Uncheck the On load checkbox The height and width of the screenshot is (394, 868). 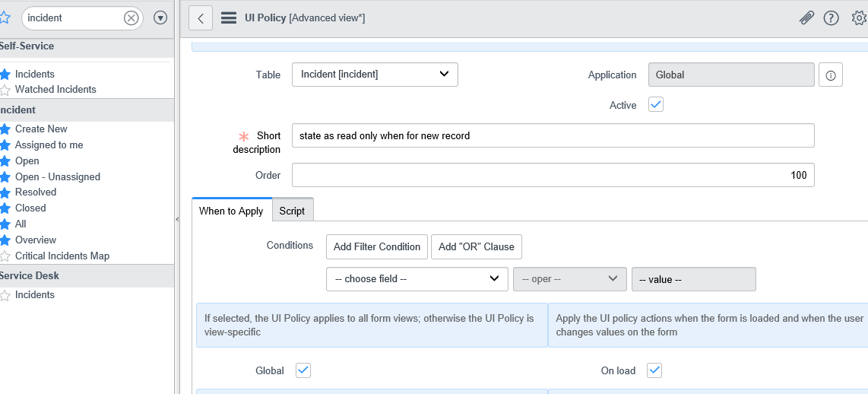coord(655,370)
